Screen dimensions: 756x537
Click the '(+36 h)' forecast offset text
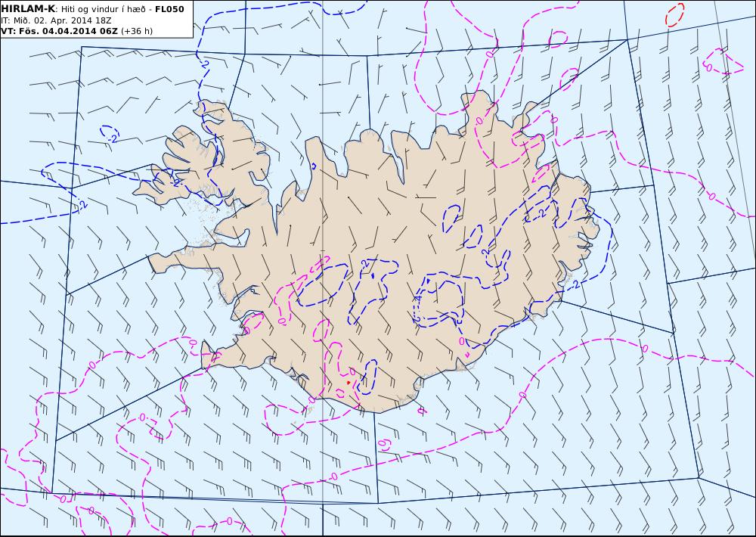(136, 31)
